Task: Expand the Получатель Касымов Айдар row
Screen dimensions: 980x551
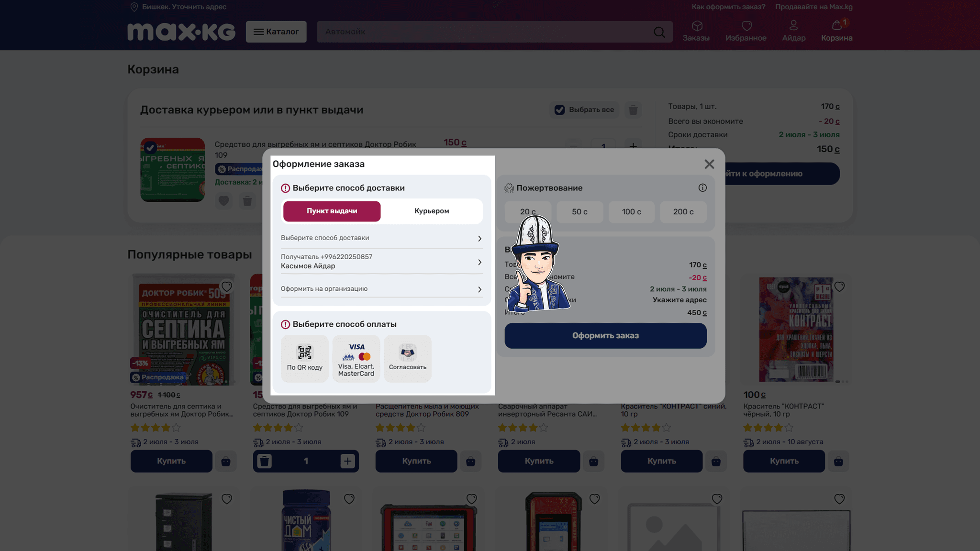Action: [x=381, y=262]
